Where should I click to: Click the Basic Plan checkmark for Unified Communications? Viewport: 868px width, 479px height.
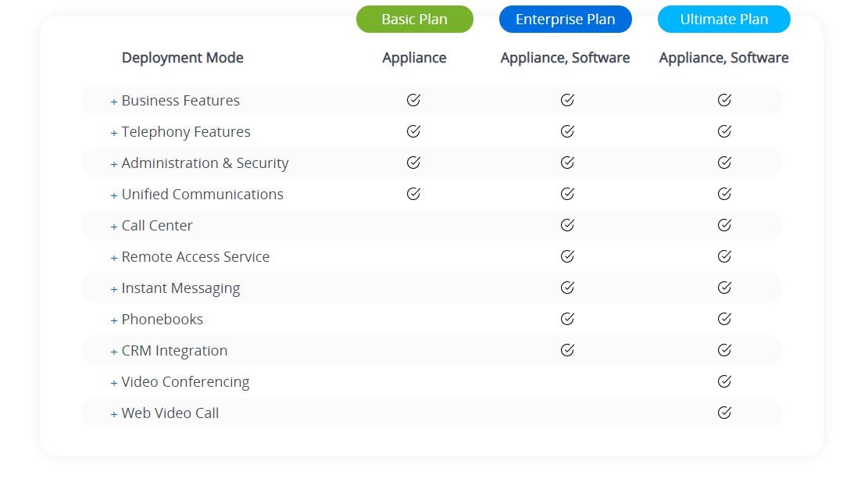(414, 193)
